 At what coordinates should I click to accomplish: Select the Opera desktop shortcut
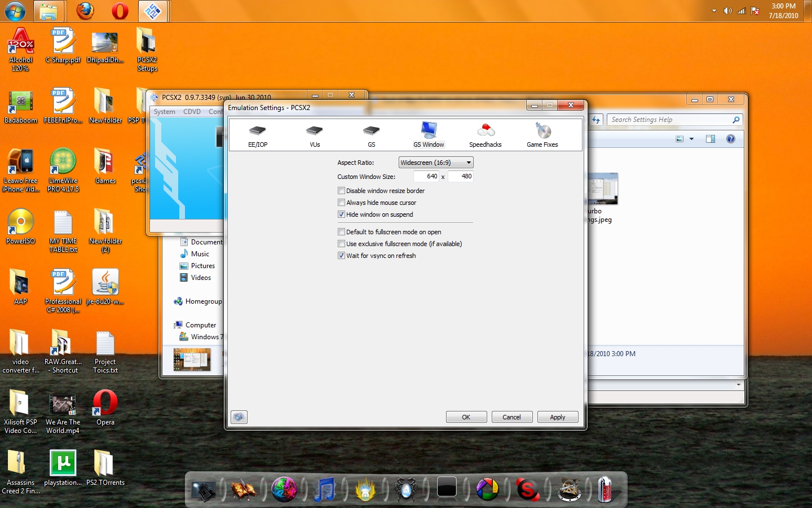(x=105, y=408)
